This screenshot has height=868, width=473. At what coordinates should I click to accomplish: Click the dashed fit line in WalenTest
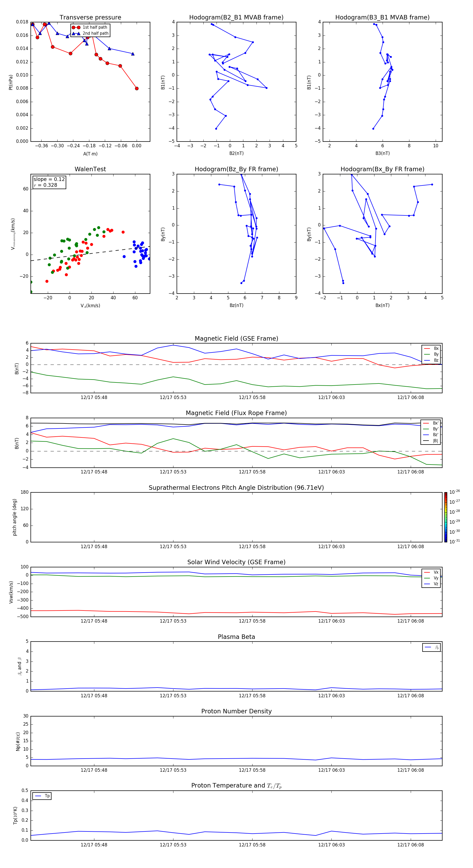90,254
